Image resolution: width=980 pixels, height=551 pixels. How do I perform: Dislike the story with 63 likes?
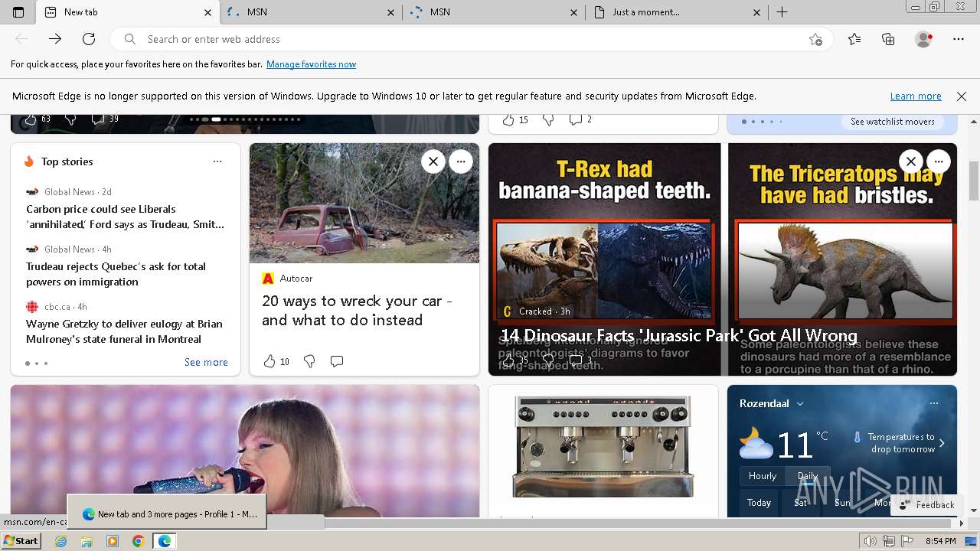click(70, 119)
